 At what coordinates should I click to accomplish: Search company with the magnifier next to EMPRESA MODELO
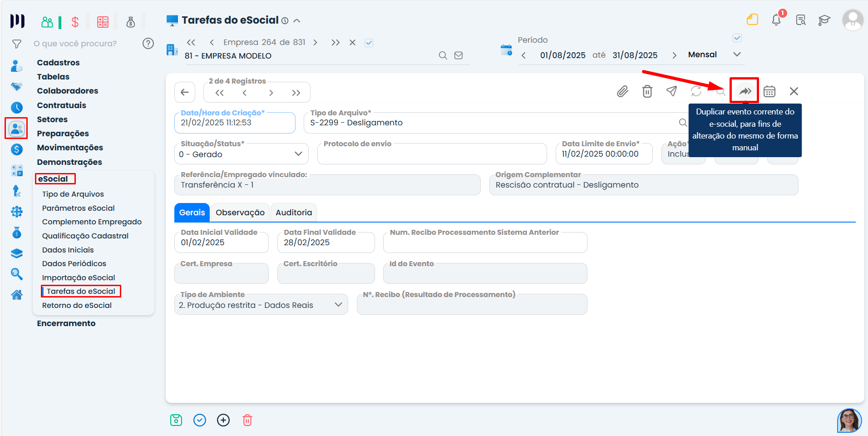pyautogui.click(x=443, y=55)
